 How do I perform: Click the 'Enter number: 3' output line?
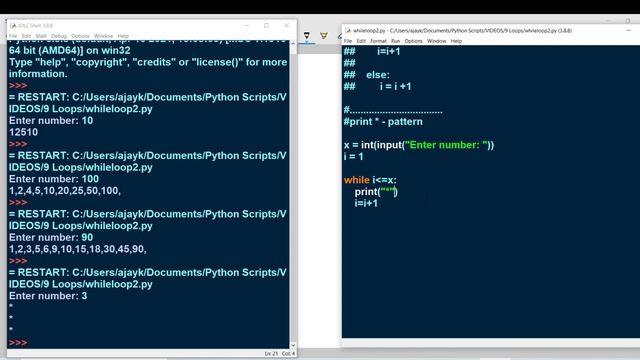pos(48,296)
